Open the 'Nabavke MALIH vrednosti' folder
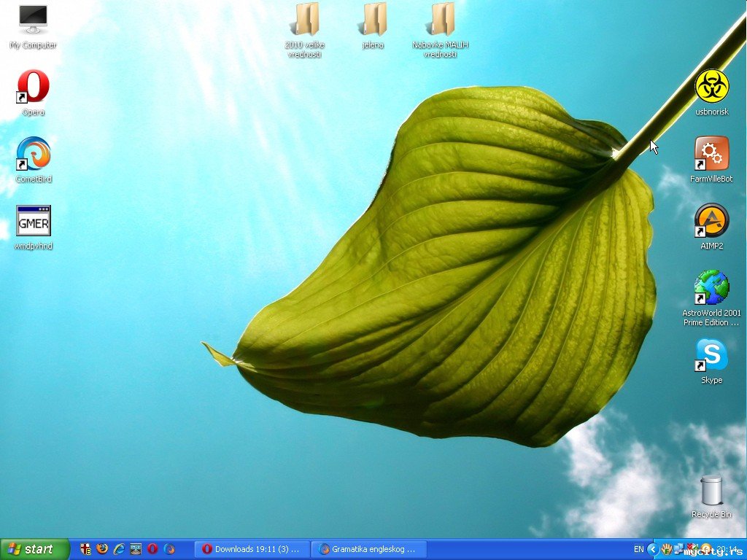Screen dimensions: 747x560 pyautogui.click(x=440, y=20)
